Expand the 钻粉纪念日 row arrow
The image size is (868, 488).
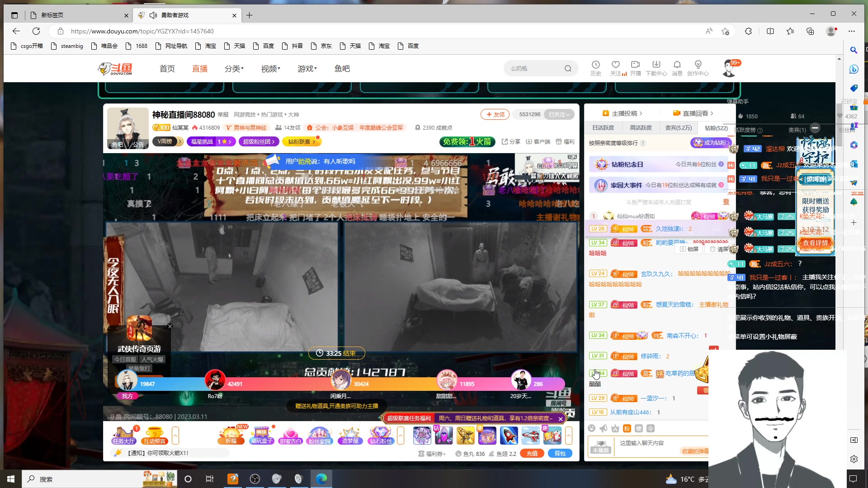coord(721,164)
